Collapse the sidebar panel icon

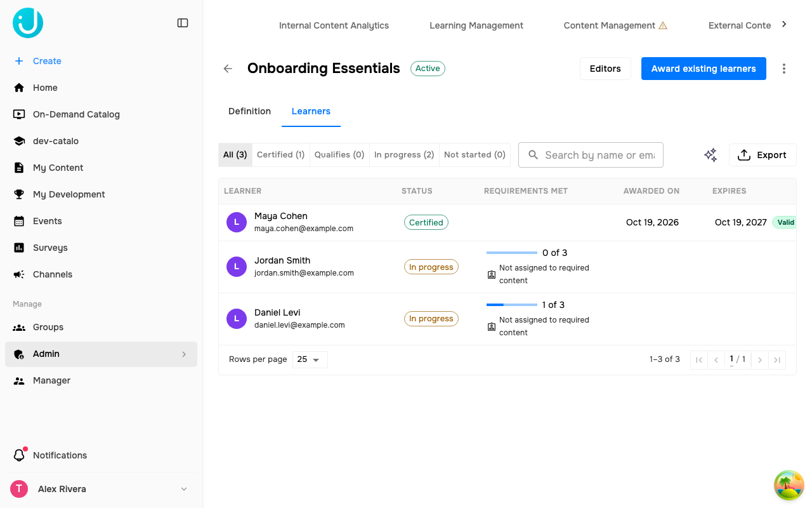coord(183,23)
